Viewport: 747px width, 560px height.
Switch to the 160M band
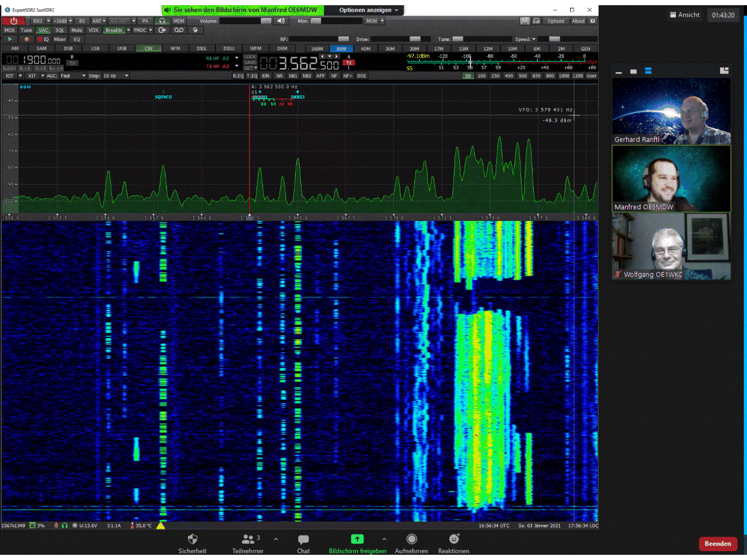click(x=317, y=49)
